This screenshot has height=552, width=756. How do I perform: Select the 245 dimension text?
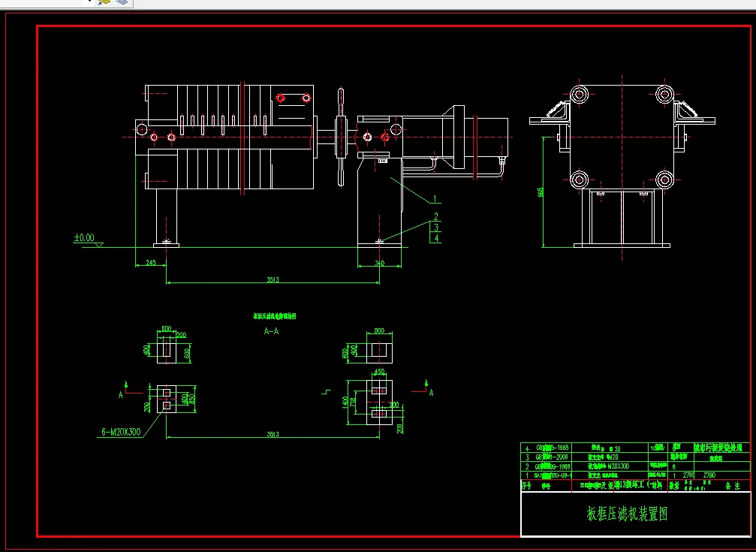(x=150, y=263)
